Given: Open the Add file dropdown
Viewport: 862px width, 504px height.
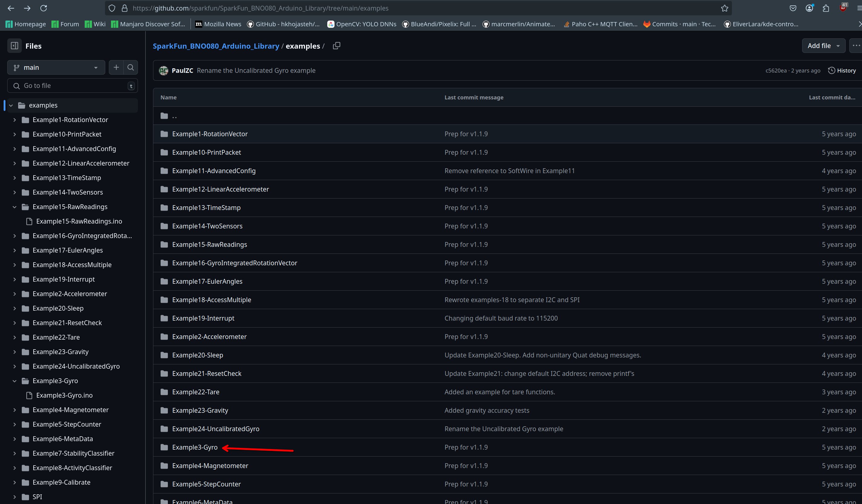Looking at the screenshot, I should [823, 46].
